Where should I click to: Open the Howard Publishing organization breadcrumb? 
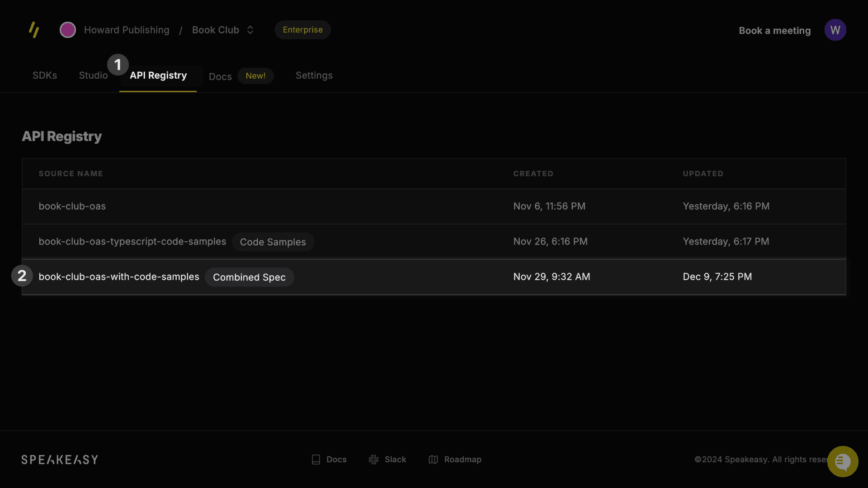(127, 30)
